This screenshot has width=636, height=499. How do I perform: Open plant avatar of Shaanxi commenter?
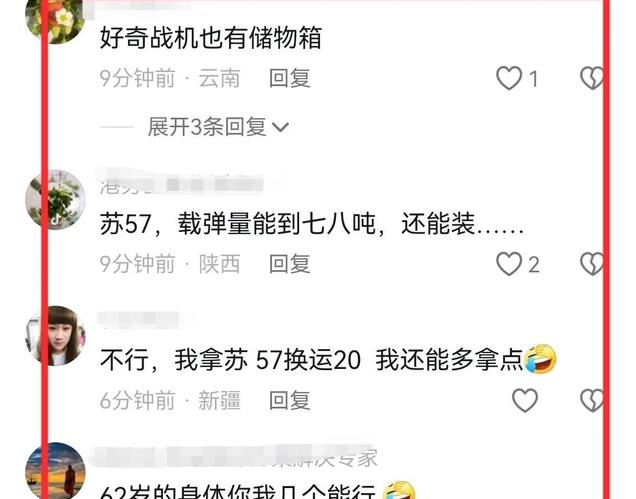[x=55, y=200]
